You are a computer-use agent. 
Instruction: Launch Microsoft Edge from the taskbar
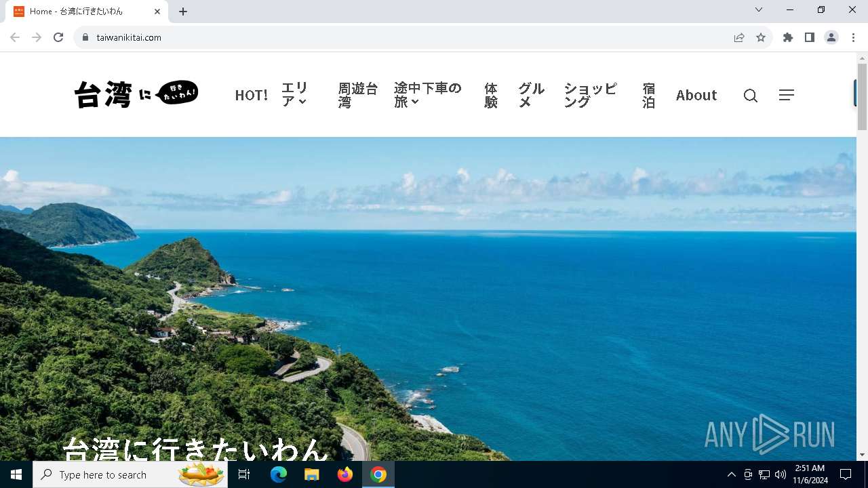(x=279, y=474)
